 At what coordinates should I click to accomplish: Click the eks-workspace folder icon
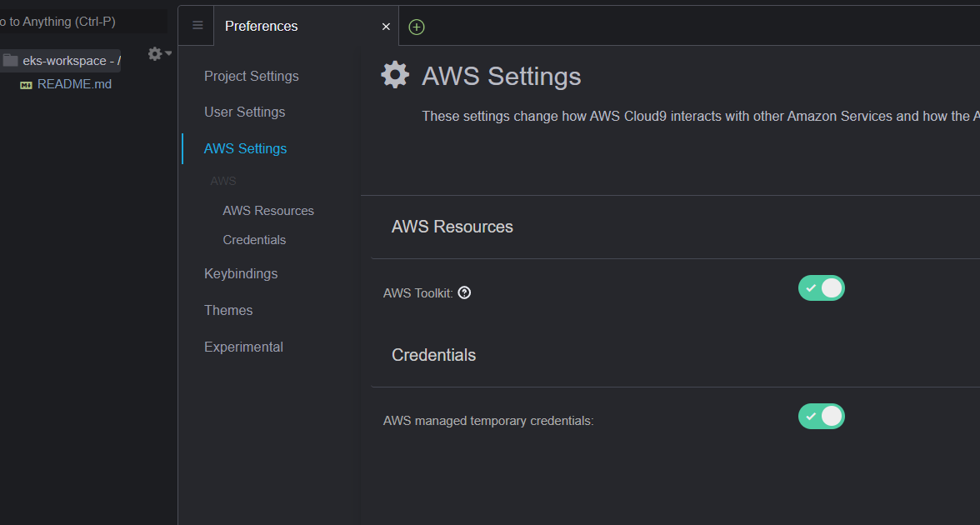pos(11,61)
